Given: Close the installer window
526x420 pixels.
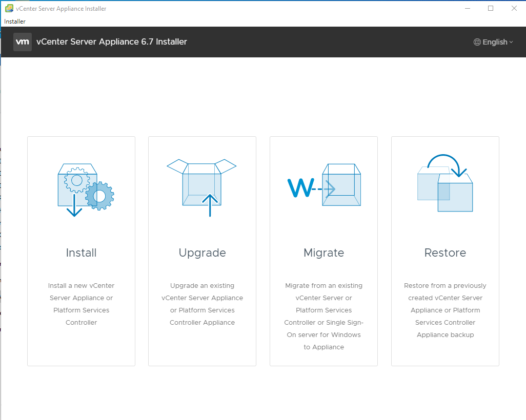Looking at the screenshot, I should click(x=514, y=8).
